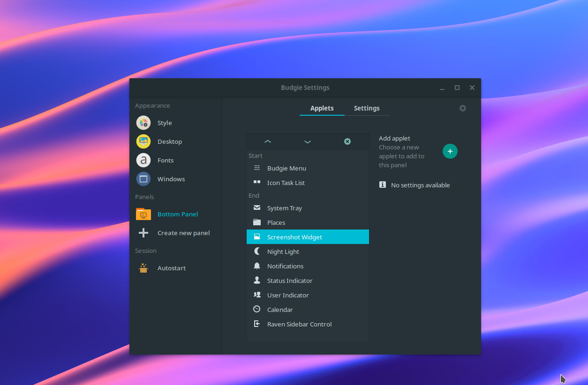Click the Calendar clock icon
Screen dimensions: 588x385
tap(257, 309)
